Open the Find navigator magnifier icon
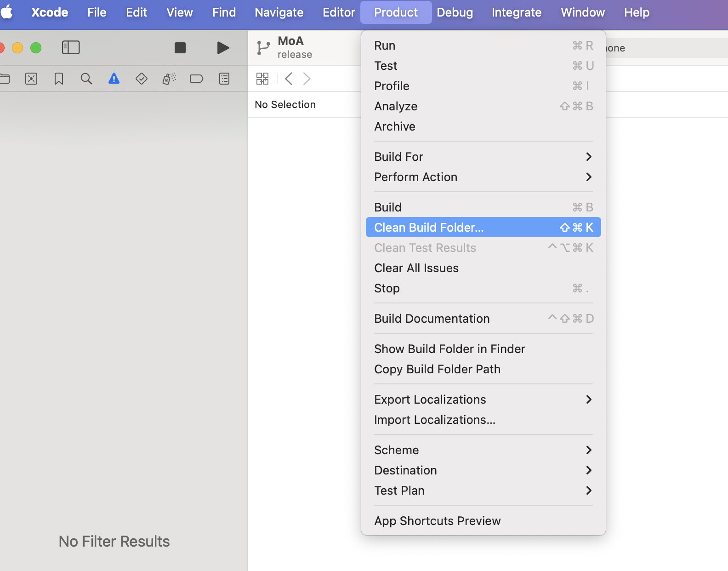The image size is (728, 571). click(86, 79)
